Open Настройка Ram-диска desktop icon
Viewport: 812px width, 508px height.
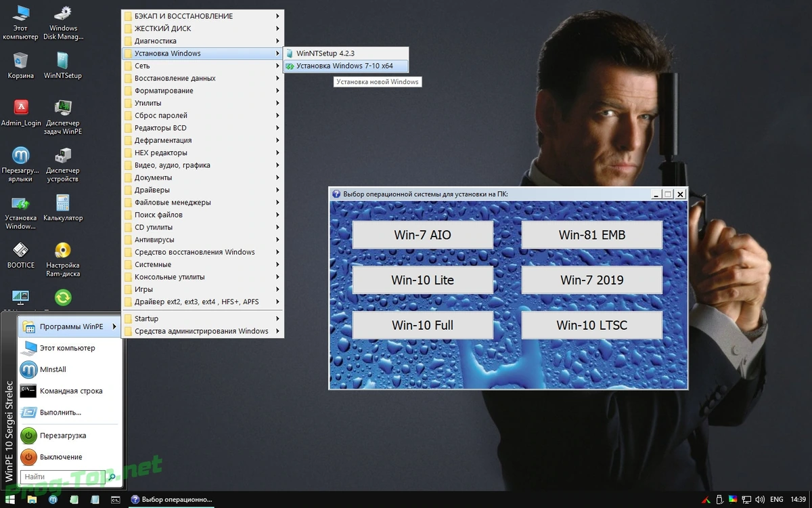click(x=63, y=259)
